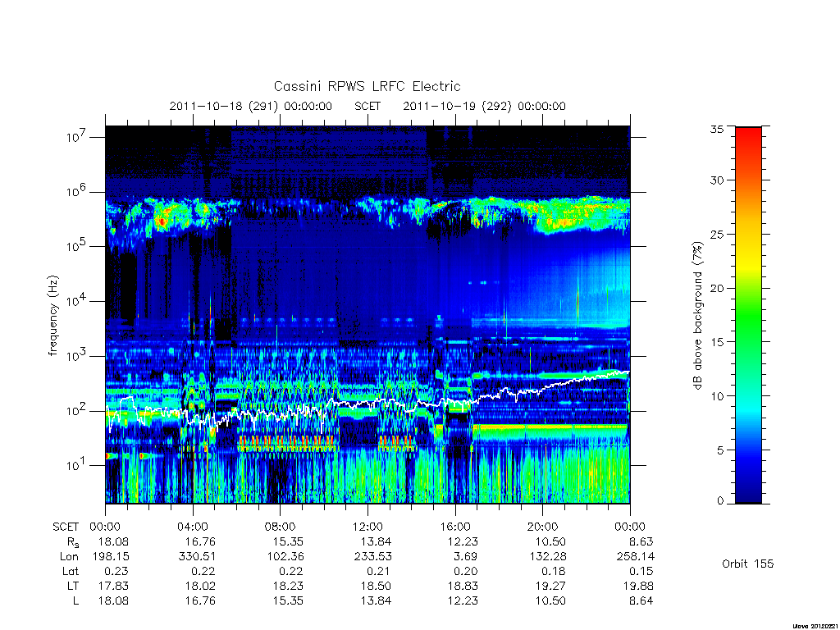Click the Lat value 0.20
Screen dimensions: 840x630
[466, 571]
